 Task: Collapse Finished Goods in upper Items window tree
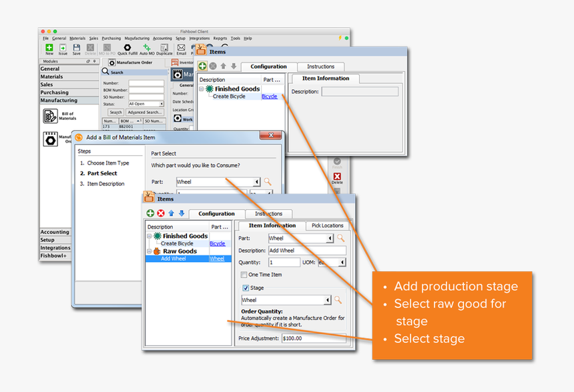pyautogui.click(x=202, y=89)
